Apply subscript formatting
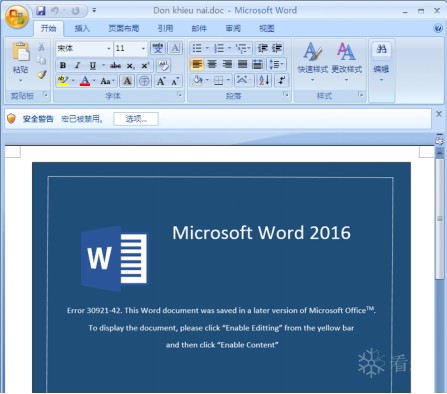The height and width of the screenshot is (394, 447). (x=130, y=65)
